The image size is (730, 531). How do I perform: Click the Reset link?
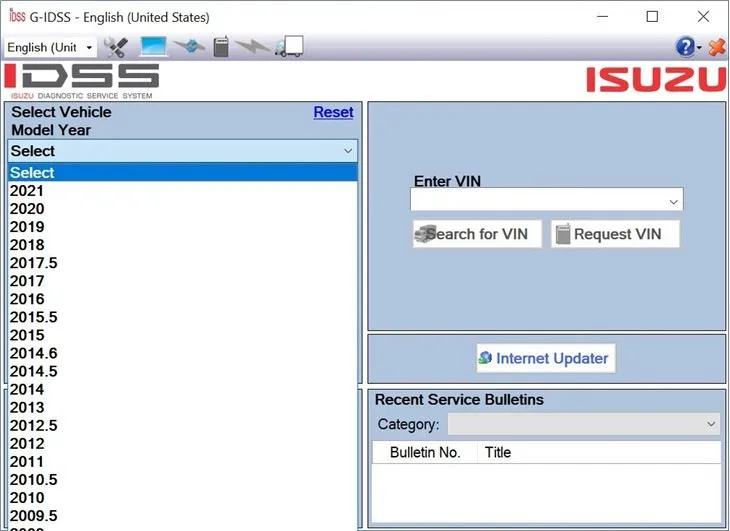333,112
